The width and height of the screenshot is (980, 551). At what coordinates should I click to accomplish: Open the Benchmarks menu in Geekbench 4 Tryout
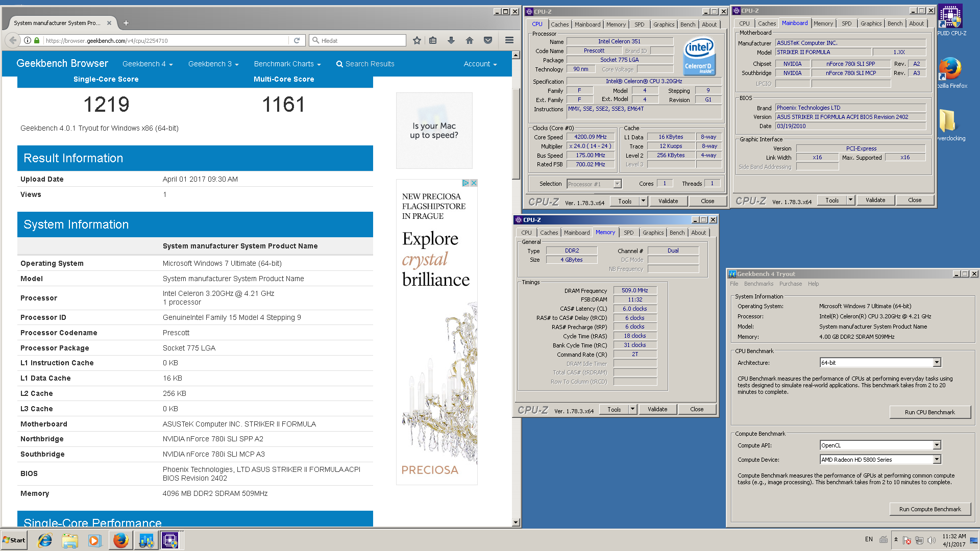click(758, 284)
